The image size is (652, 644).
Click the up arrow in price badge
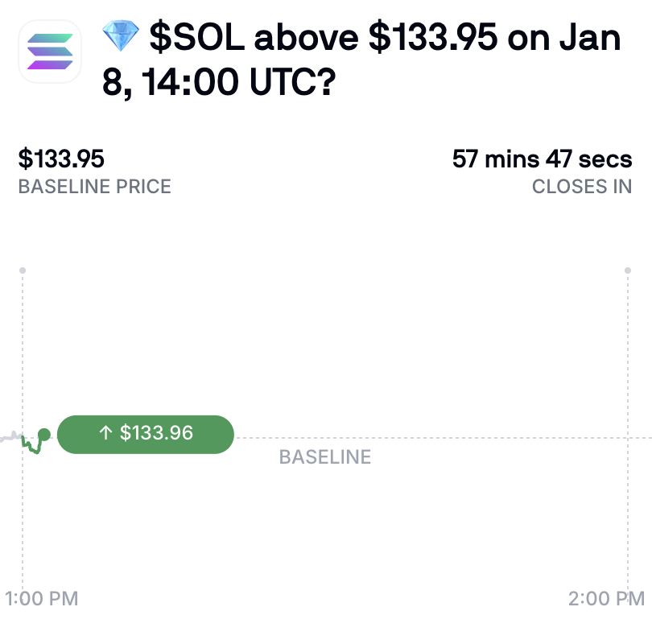click(105, 433)
